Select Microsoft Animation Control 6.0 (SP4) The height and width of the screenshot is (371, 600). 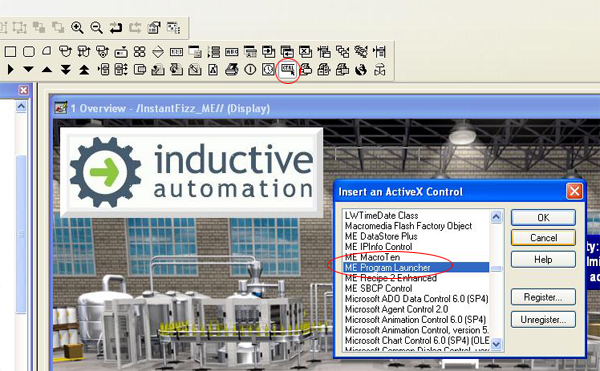(416, 319)
